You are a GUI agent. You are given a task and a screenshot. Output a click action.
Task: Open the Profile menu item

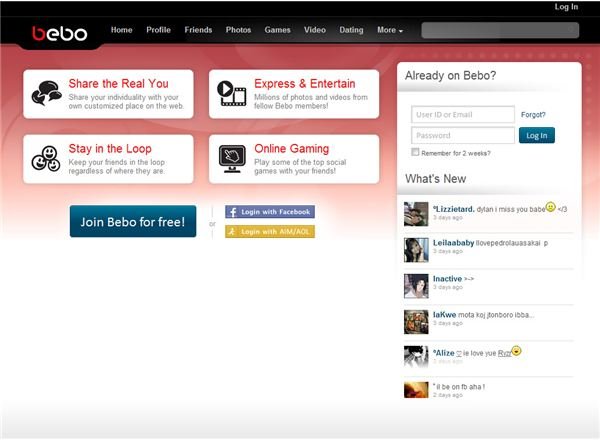158,30
